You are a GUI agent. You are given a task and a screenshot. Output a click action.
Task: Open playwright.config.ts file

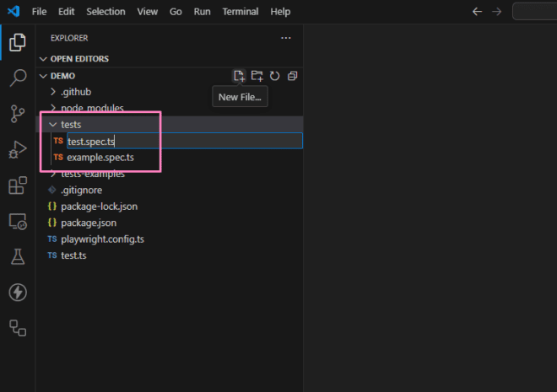pyautogui.click(x=102, y=239)
